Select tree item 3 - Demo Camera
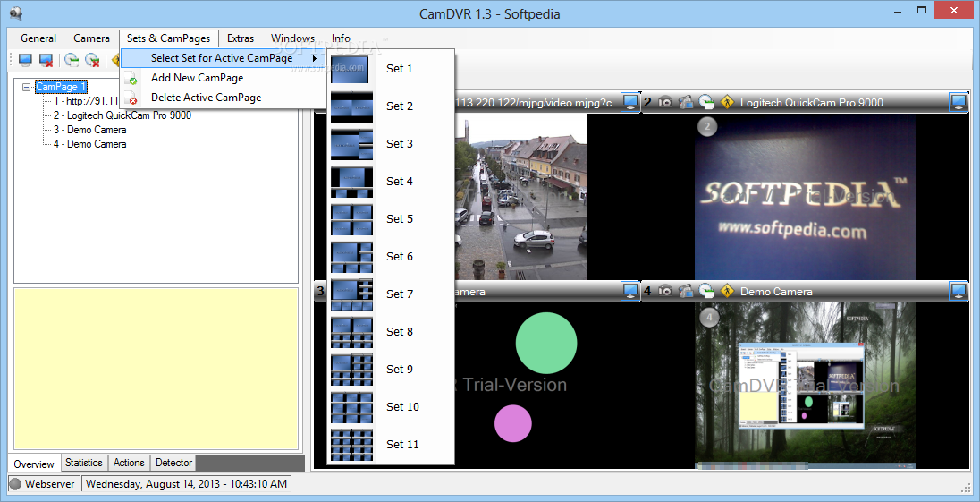 89,130
